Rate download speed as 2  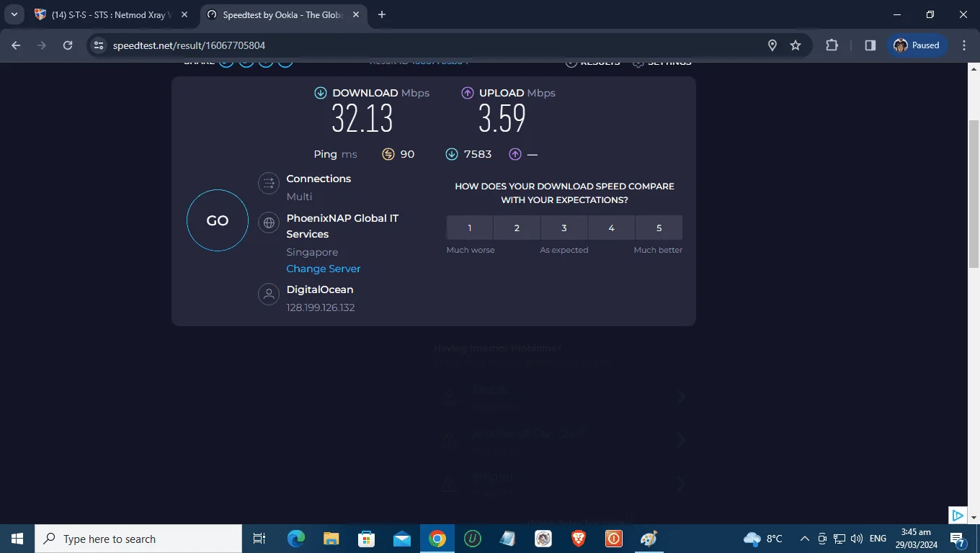(x=517, y=228)
